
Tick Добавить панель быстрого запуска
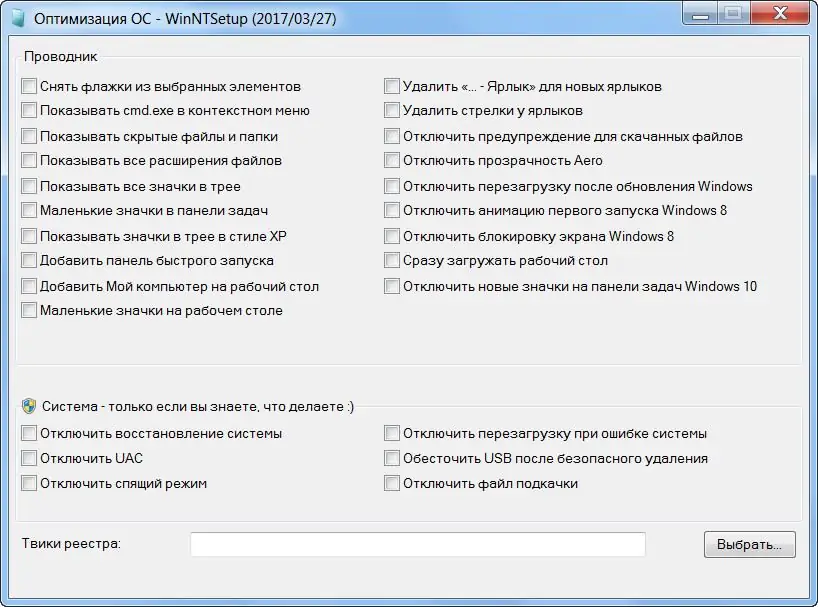29,261
